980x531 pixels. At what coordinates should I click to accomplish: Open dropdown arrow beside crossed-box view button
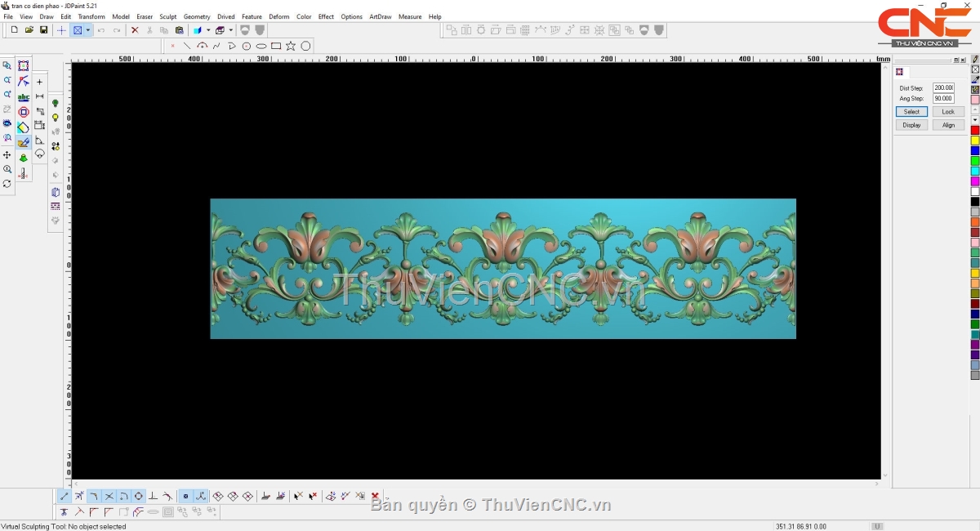click(87, 30)
